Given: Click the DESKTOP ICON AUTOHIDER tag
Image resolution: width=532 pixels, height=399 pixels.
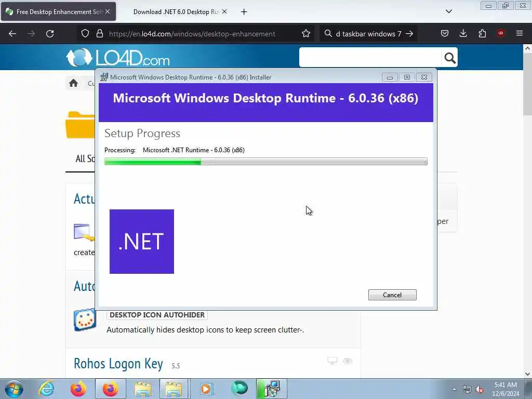Looking at the screenshot, I should tap(157, 315).
